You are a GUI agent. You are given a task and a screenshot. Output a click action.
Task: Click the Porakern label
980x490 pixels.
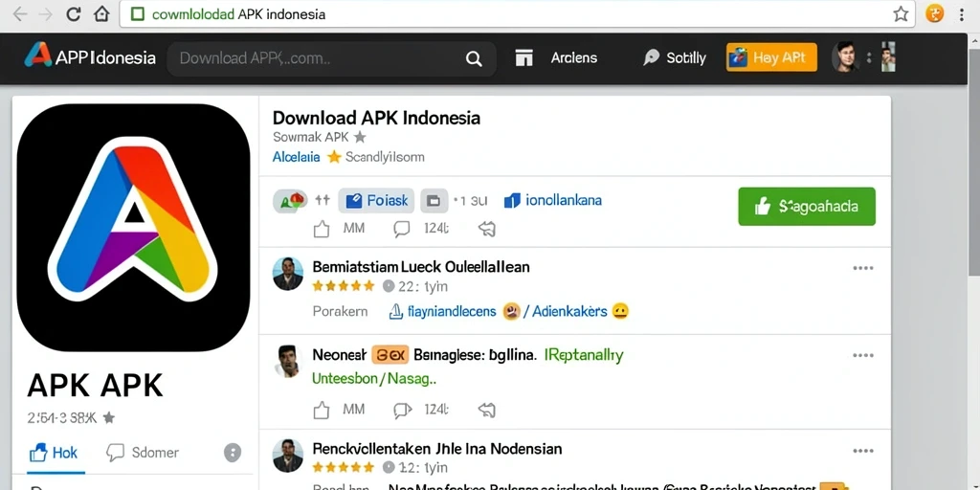[x=340, y=311]
